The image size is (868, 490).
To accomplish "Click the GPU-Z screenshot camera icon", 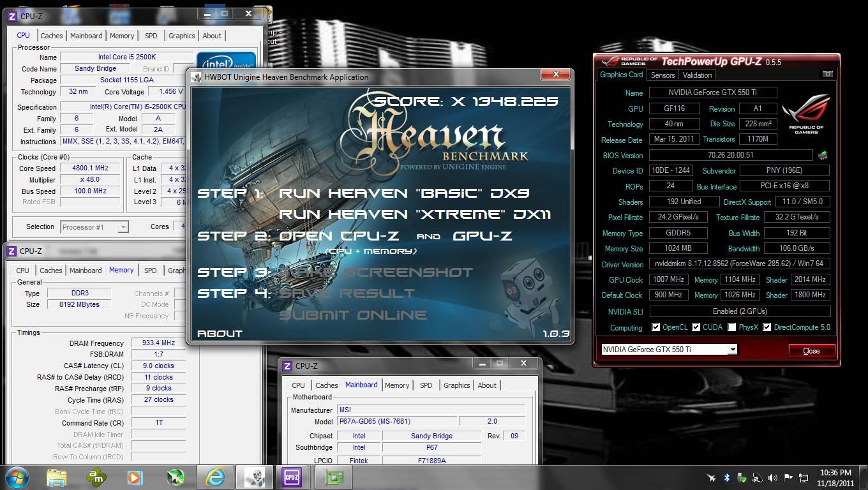I will 828,74.
